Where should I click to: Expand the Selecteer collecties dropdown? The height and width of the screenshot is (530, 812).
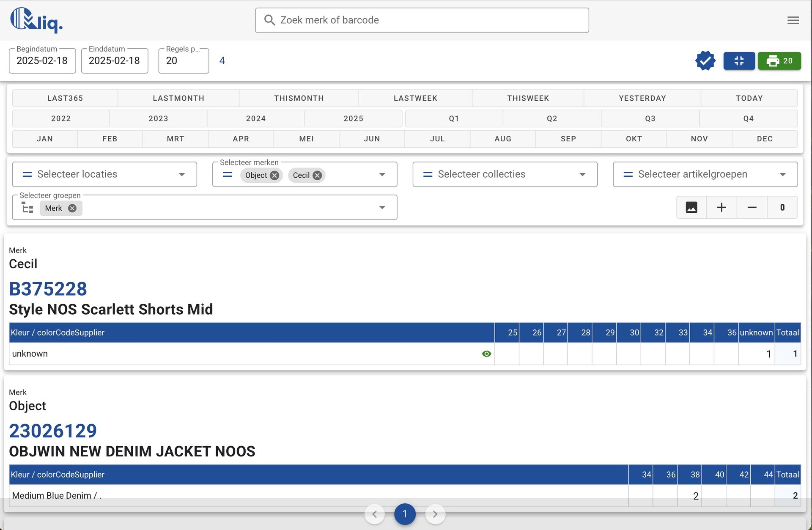505,174
